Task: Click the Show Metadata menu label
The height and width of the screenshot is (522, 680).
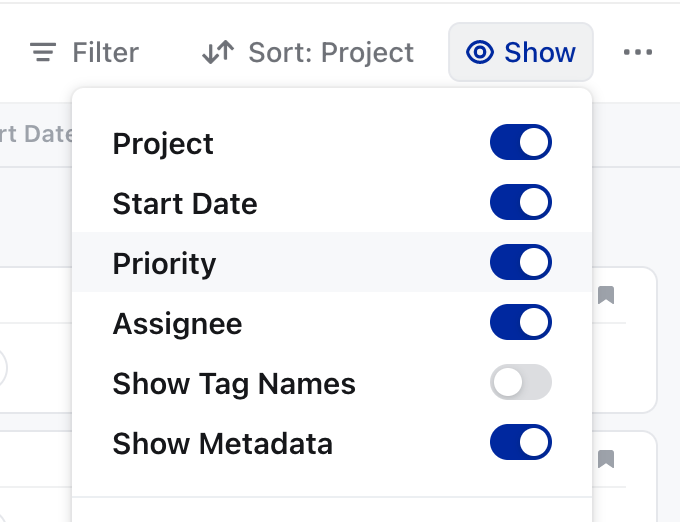Action: click(x=222, y=444)
